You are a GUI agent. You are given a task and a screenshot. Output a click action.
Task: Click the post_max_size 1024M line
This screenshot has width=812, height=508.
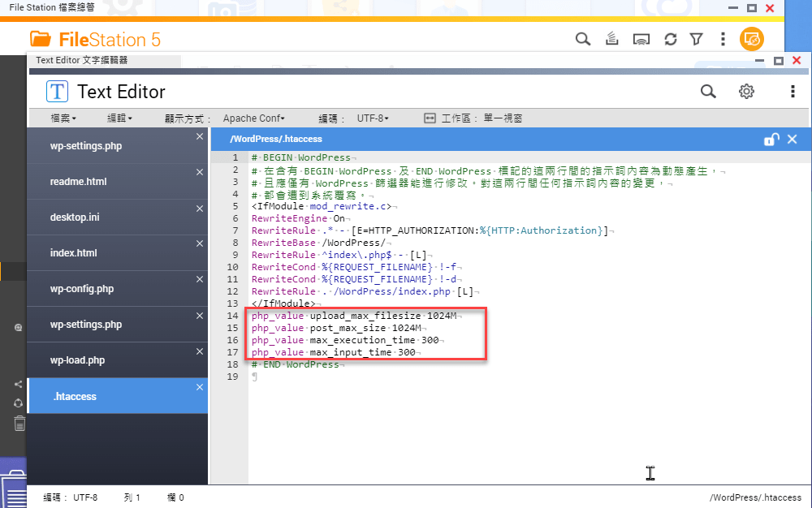(x=337, y=328)
